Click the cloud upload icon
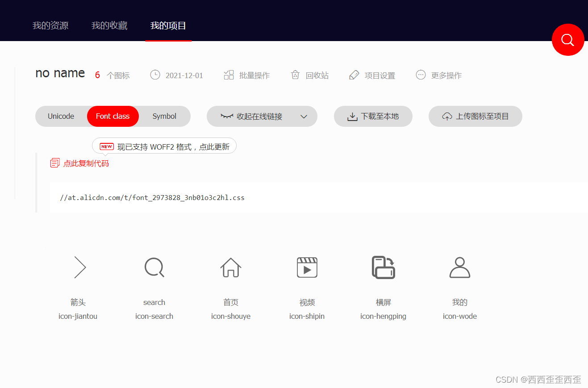Image resolution: width=588 pixels, height=388 pixels. point(447,117)
